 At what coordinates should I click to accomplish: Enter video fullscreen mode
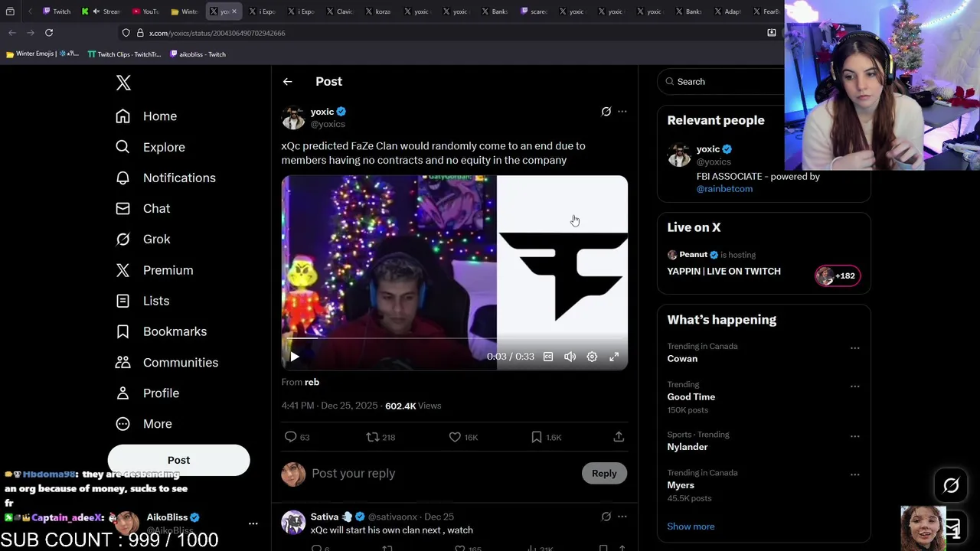click(614, 357)
